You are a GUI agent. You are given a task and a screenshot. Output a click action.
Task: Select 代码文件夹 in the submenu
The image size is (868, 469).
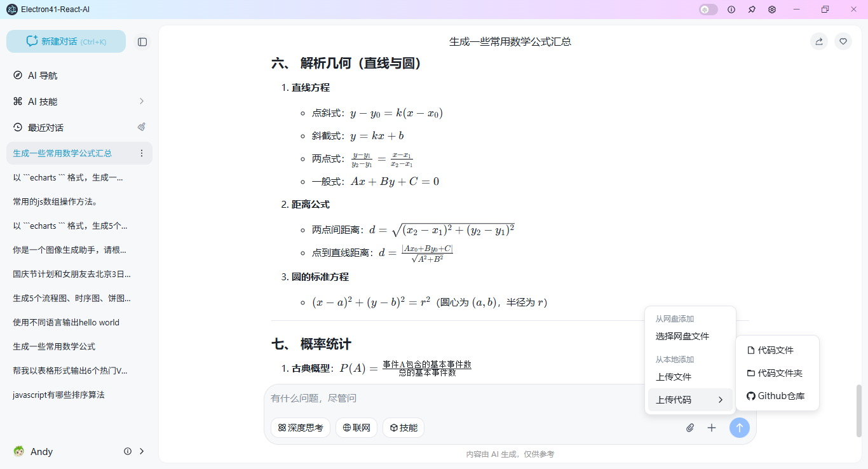tap(777, 373)
